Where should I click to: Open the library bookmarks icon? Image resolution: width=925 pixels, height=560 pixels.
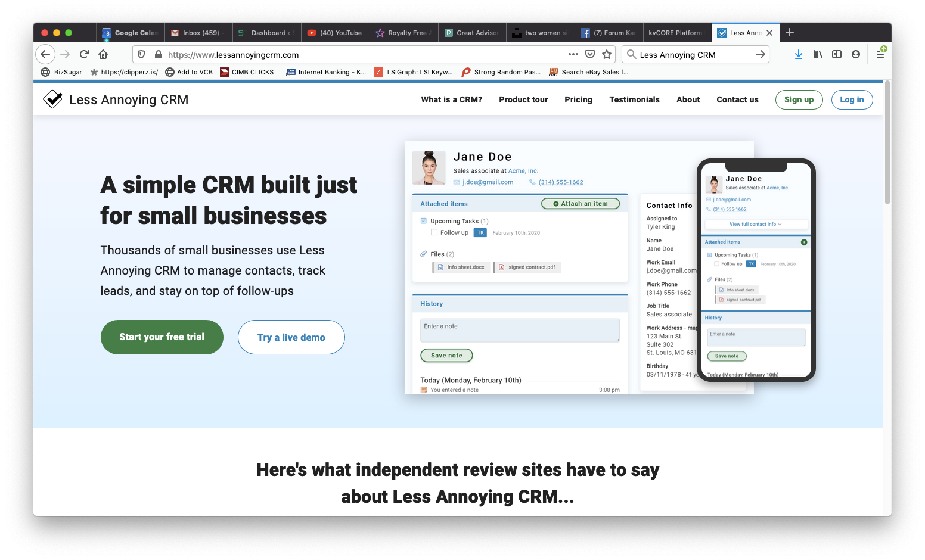tap(818, 54)
